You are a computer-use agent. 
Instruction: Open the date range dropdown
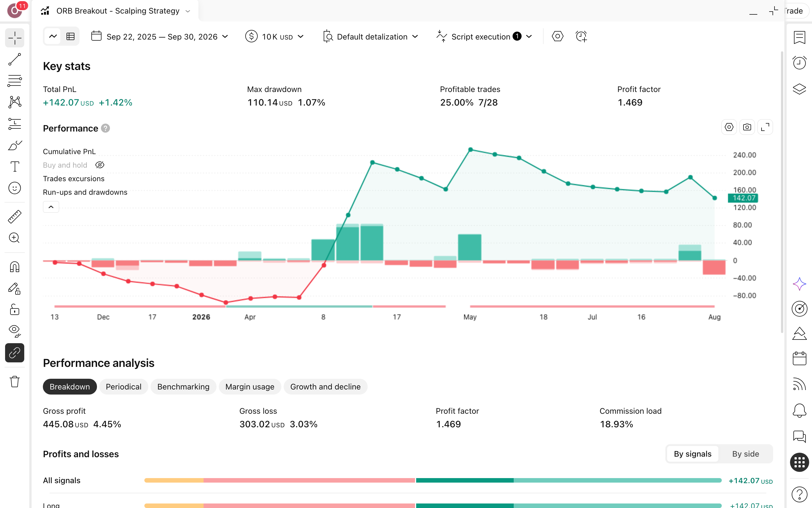[160, 36]
